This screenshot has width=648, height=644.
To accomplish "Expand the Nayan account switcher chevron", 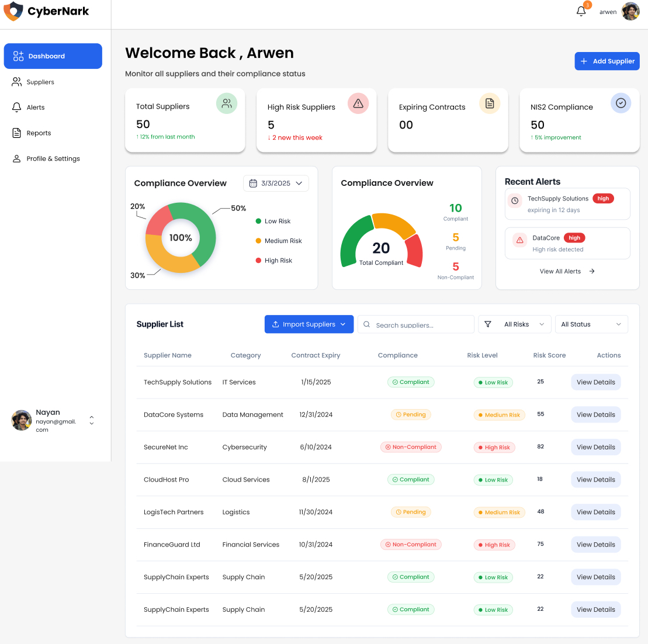I will tap(92, 420).
